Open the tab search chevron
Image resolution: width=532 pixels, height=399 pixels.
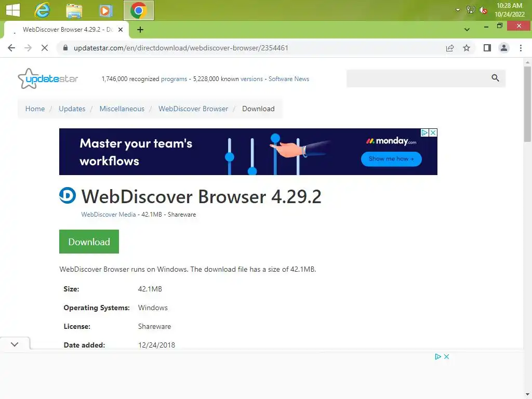[x=467, y=30]
